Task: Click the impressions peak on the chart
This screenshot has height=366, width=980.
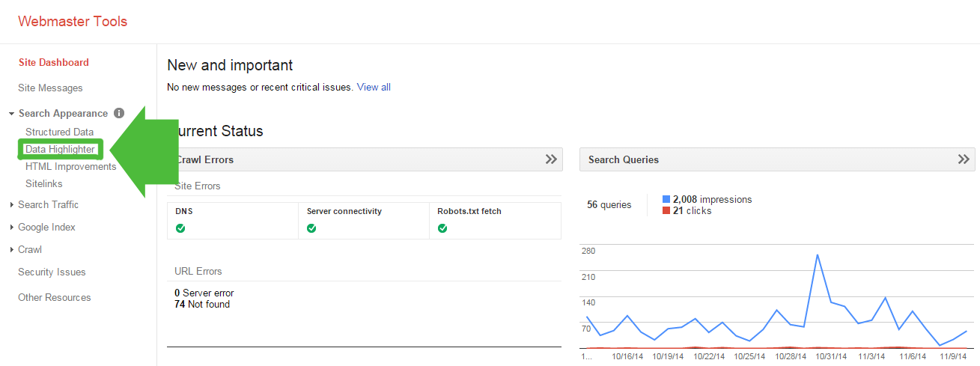Action: click(818, 254)
